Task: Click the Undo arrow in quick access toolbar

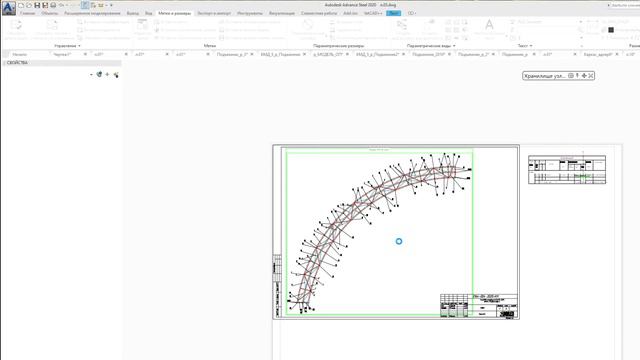Action: 62,5
